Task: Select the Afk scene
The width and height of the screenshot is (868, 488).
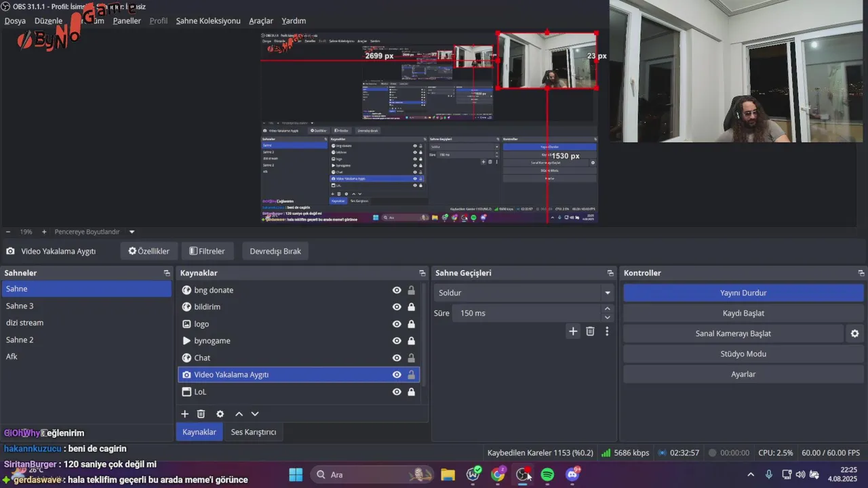Action: (86, 357)
